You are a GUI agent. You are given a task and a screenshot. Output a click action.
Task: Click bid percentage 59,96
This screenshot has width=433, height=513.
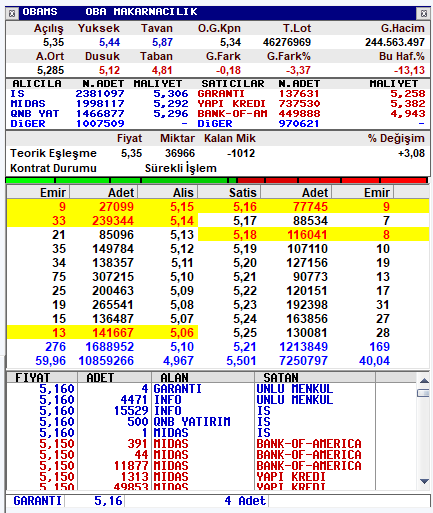pos(50,361)
